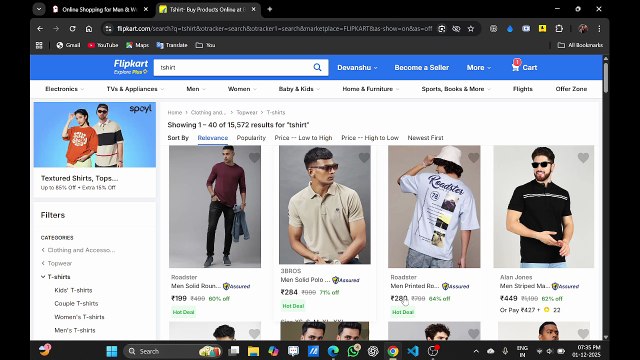Wishlist the Alan Jones striped tshirt heart

pyautogui.click(x=583, y=158)
